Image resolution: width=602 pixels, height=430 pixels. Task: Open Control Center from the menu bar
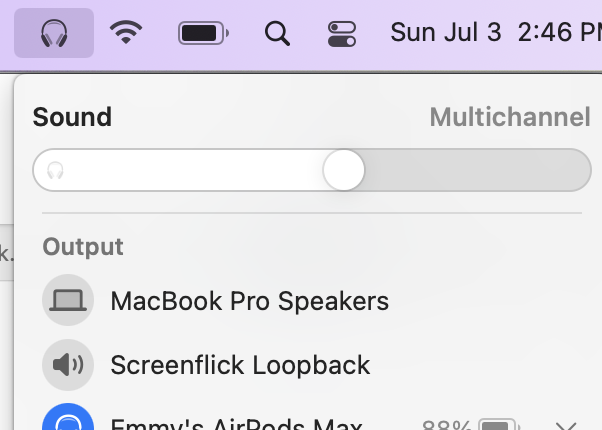342,33
